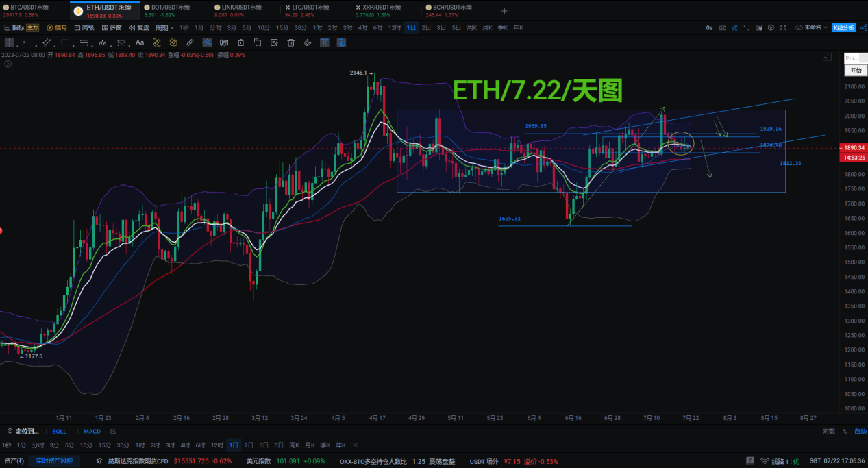Select the 4时 timeframe in top toolbar

362,27
